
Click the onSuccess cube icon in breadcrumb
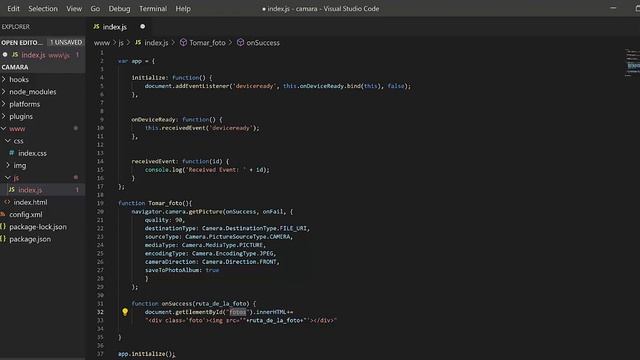pos(240,42)
